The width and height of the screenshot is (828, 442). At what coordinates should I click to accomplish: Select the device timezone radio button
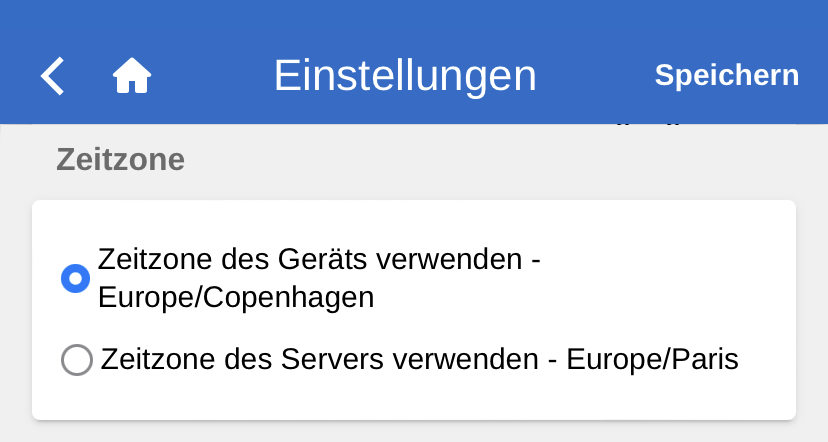click(76, 279)
